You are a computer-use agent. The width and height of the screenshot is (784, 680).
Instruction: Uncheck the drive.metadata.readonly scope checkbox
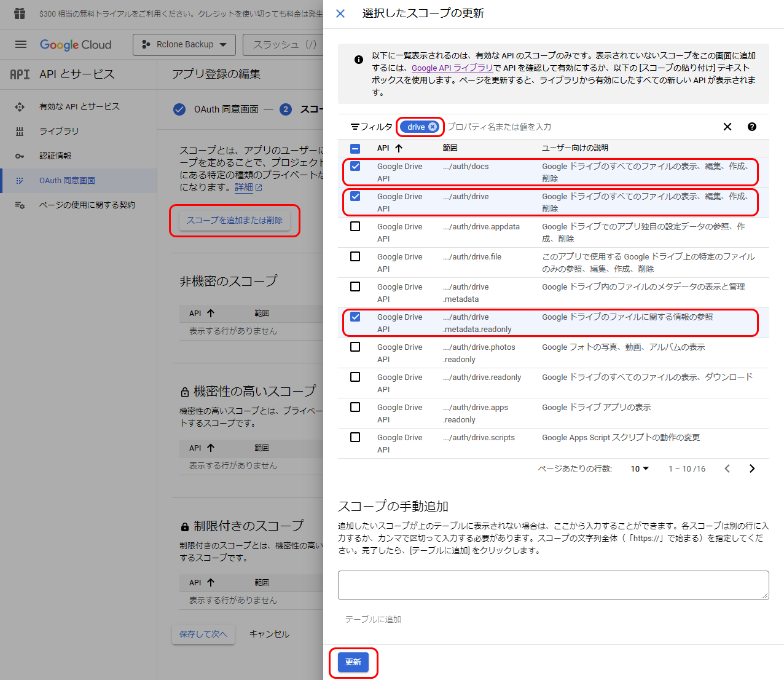pyautogui.click(x=355, y=317)
